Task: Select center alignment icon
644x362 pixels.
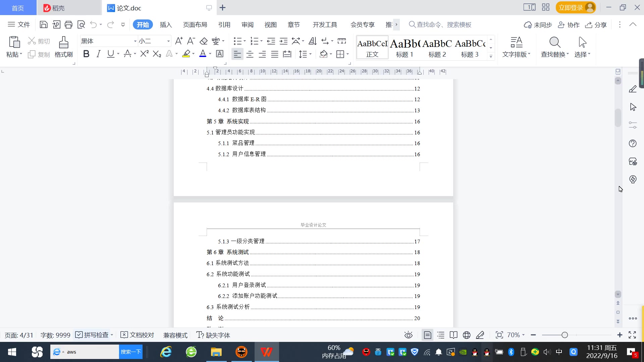Action: pos(250,54)
